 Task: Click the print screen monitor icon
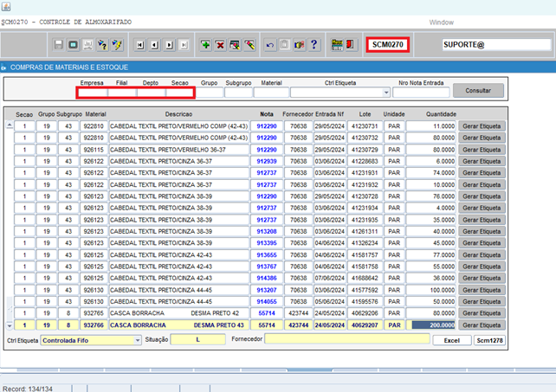coord(73,45)
